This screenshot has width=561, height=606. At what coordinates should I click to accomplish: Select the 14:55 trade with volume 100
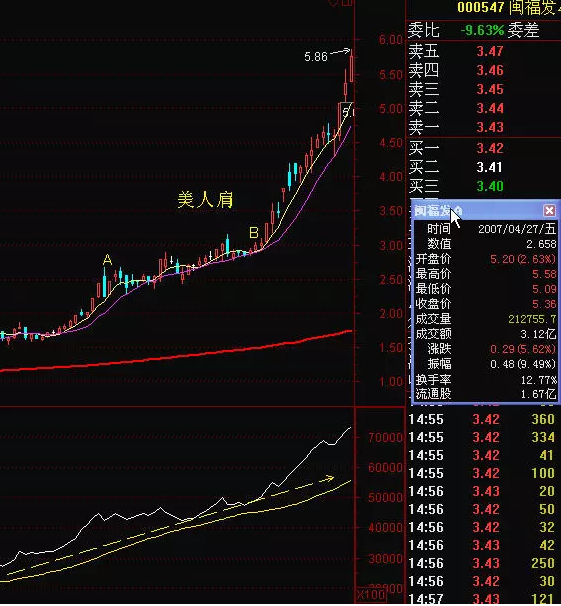[x=482, y=473]
